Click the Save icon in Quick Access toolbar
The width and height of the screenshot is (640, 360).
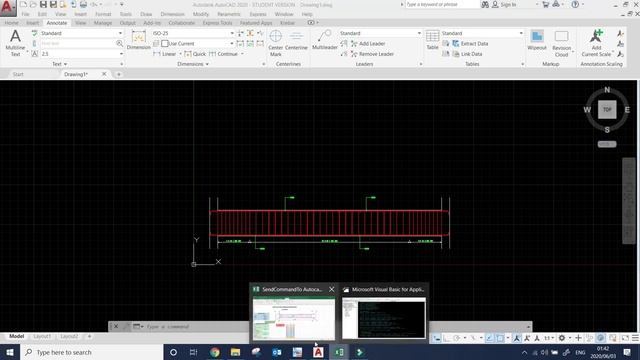tap(43, 4)
